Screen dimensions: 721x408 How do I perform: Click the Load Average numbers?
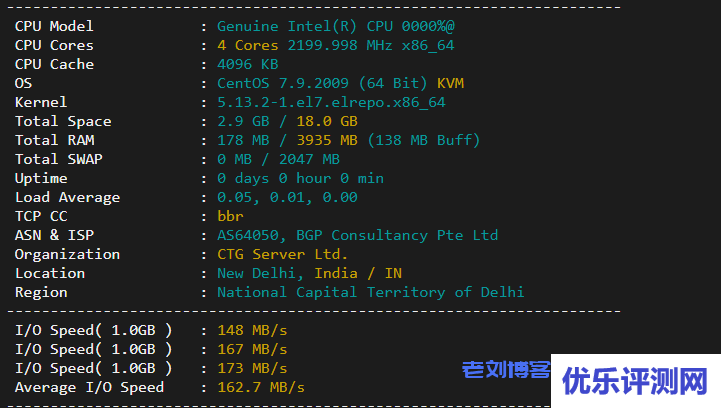pos(287,197)
